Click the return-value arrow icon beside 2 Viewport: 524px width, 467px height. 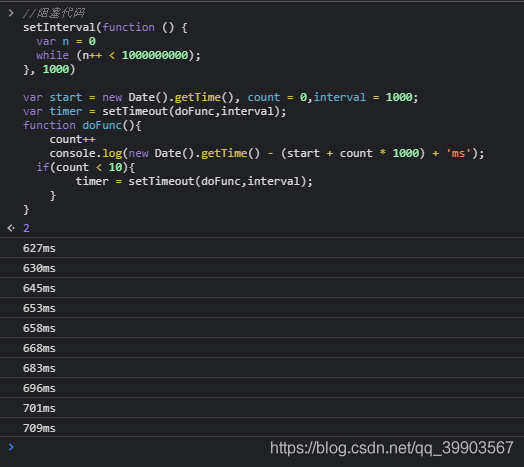[x=11, y=228]
